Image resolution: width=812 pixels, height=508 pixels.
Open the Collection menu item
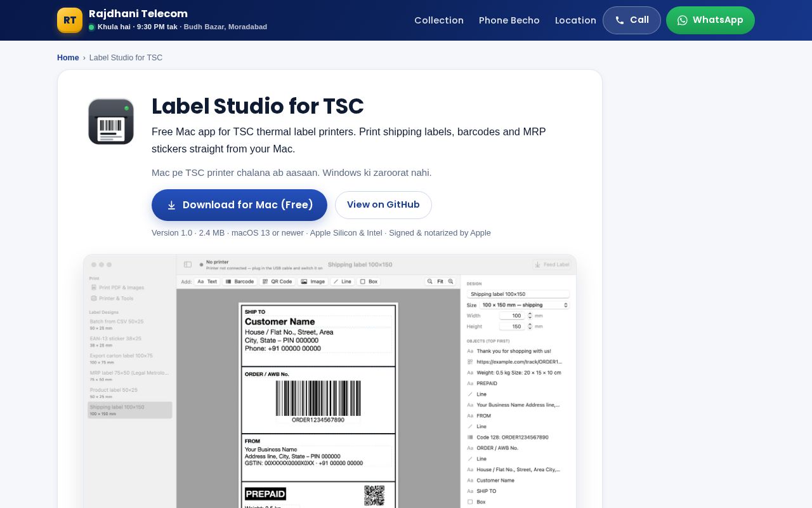[x=439, y=20]
